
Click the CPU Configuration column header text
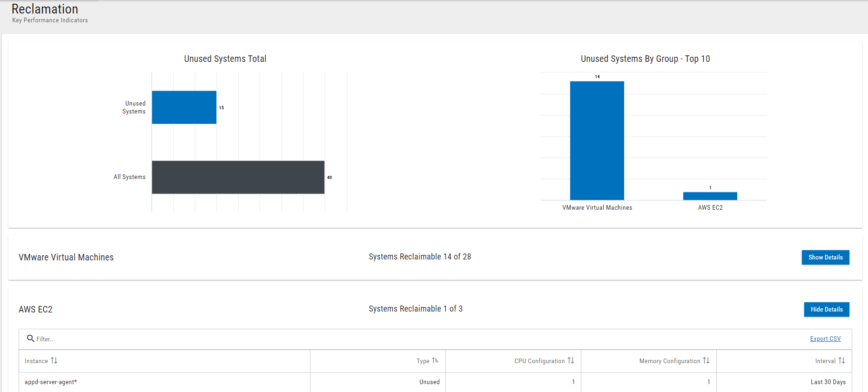coord(539,361)
